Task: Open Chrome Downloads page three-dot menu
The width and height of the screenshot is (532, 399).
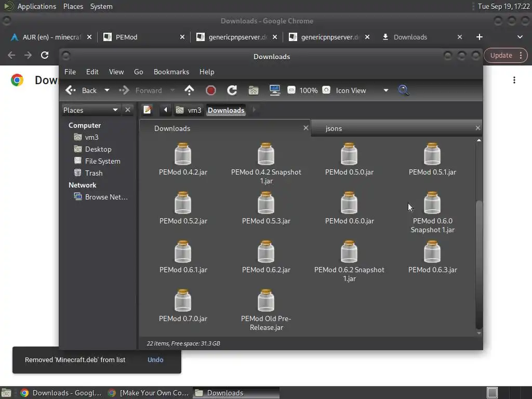Action: (514, 80)
